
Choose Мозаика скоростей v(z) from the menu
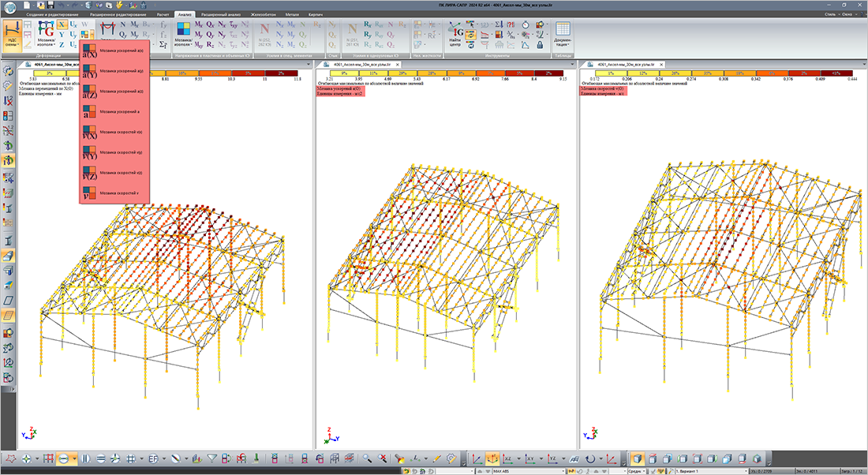[114, 173]
